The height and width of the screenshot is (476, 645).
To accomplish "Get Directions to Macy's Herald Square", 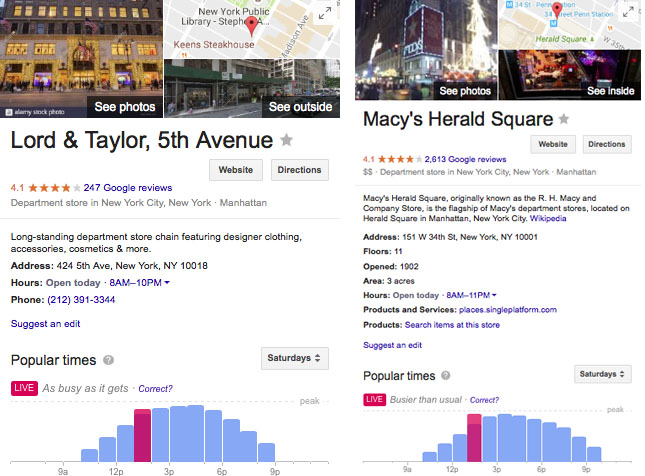I will pos(607,144).
